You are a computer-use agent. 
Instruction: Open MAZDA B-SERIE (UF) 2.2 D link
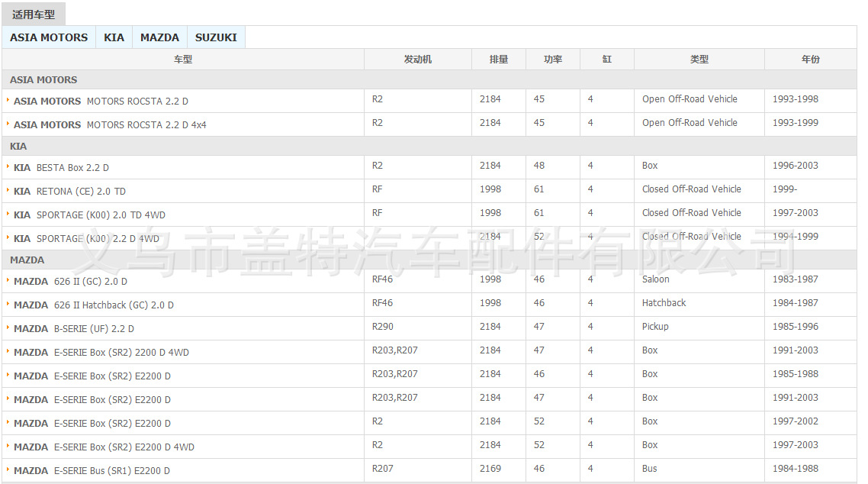(74, 329)
